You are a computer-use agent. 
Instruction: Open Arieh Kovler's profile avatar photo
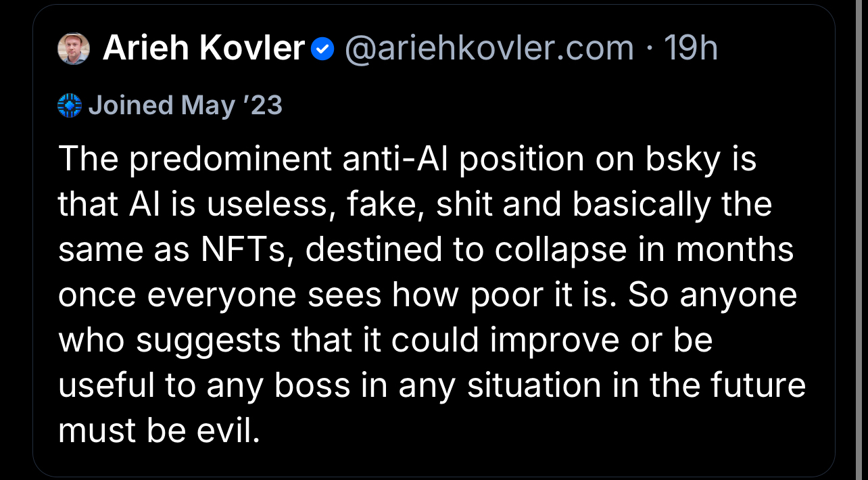[74, 49]
